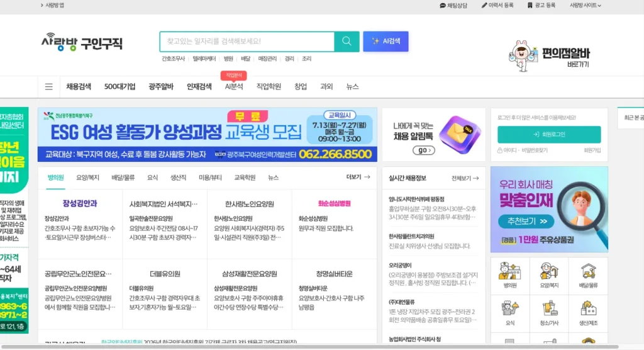Open the 청소/가사 category icon
The image size is (644, 350).
coord(549,313)
